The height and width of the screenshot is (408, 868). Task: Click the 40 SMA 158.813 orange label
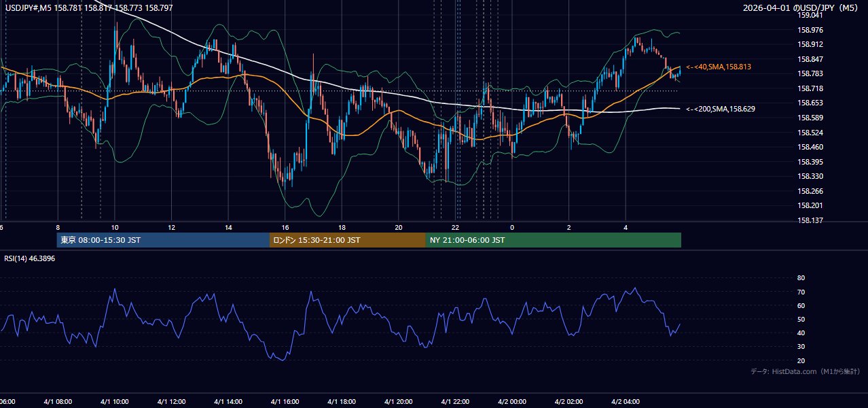(719, 67)
